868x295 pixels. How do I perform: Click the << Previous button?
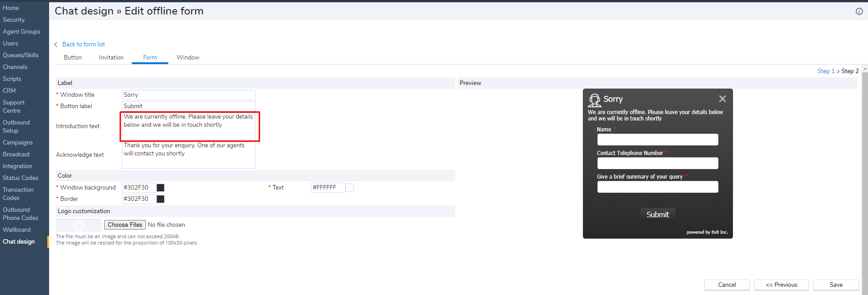coord(781,285)
